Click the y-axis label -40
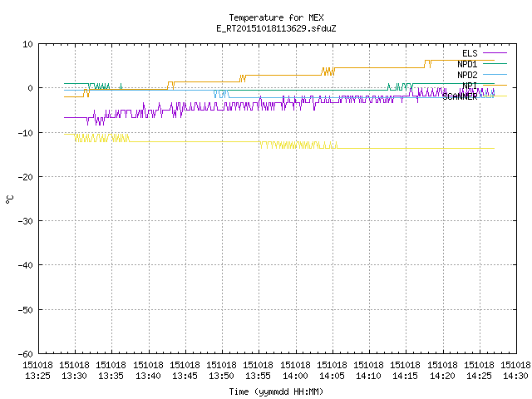Screen dimensions: 532x399 pos(26,265)
